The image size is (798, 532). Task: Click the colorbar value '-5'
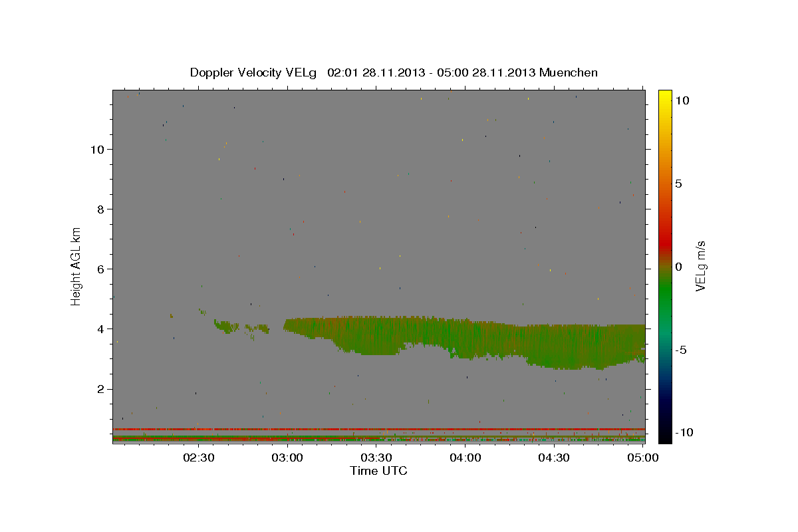pos(680,350)
